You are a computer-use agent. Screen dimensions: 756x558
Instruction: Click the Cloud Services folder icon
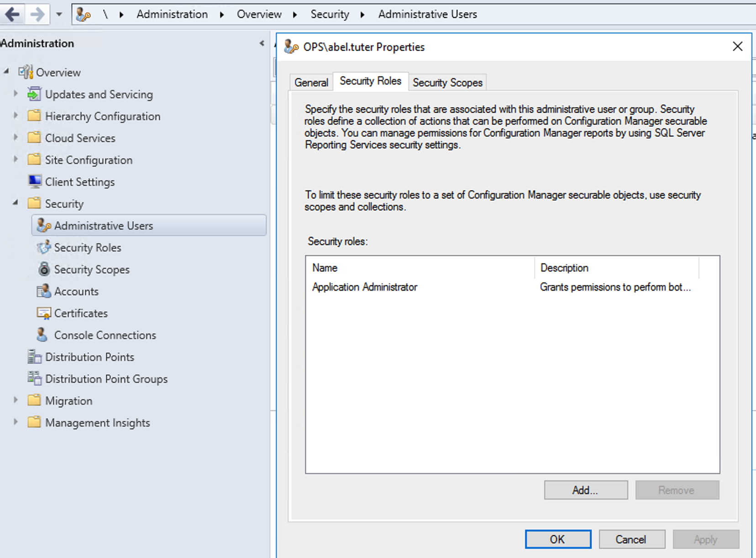pyautogui.click(x=34, y=137)
